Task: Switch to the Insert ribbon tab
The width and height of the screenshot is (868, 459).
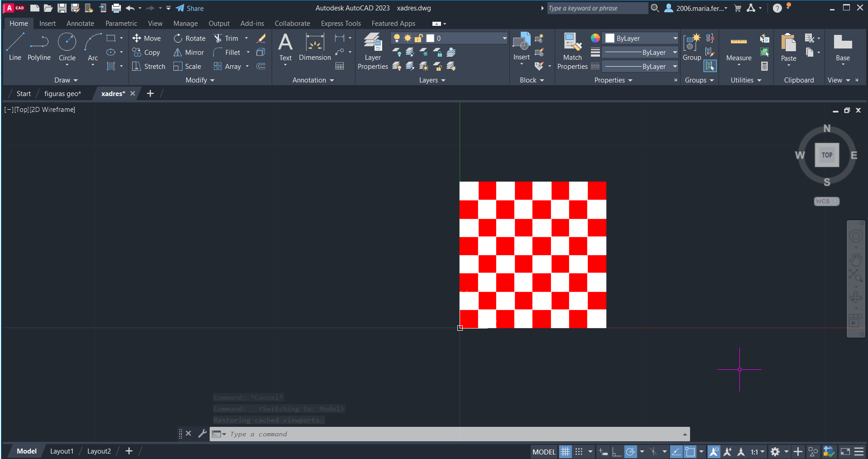Action: click(x=48, y=24)
